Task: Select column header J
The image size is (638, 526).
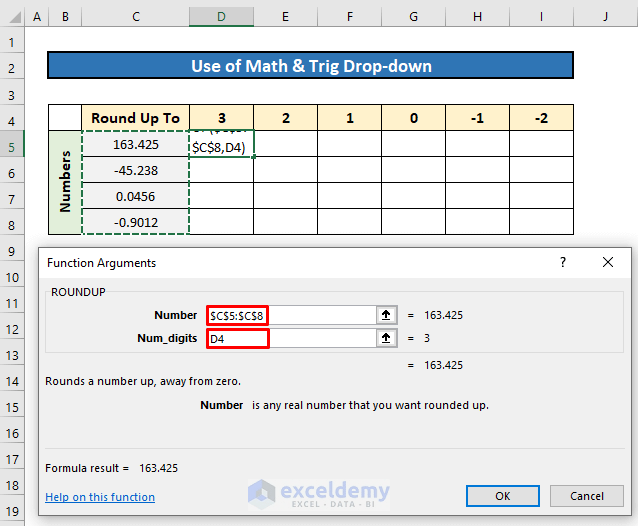Action: point(605,17)
